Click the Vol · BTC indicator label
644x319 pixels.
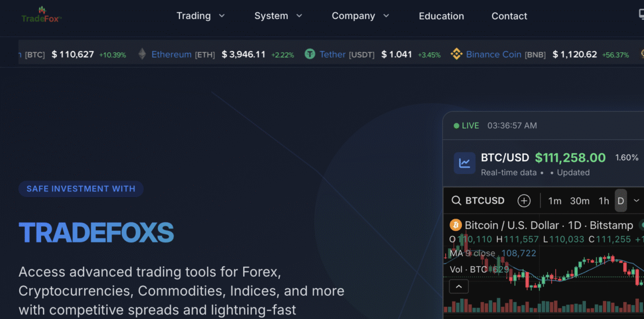[468, 269]
